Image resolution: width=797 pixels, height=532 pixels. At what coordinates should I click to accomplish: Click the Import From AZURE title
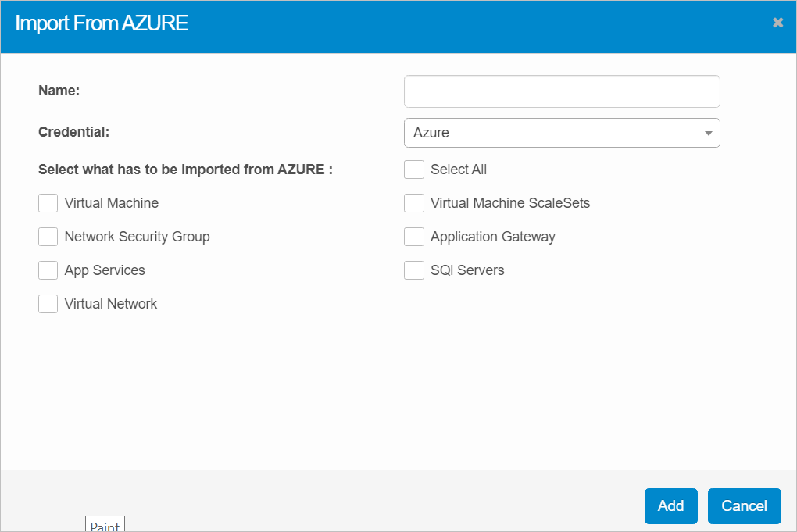[102, 23]
